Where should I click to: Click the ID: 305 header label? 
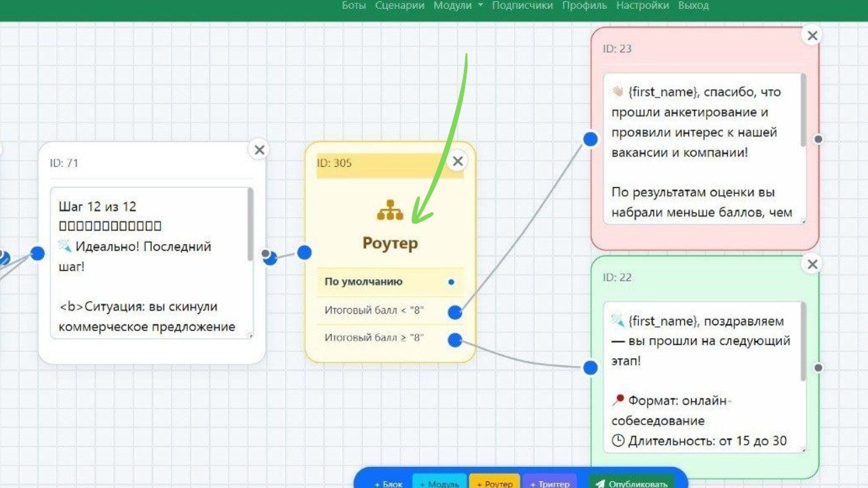(334, 163)
